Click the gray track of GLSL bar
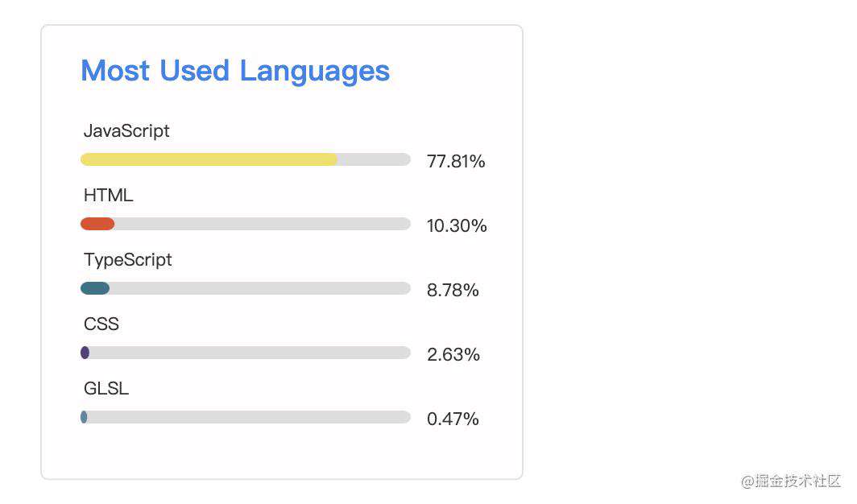 (249, 417)
